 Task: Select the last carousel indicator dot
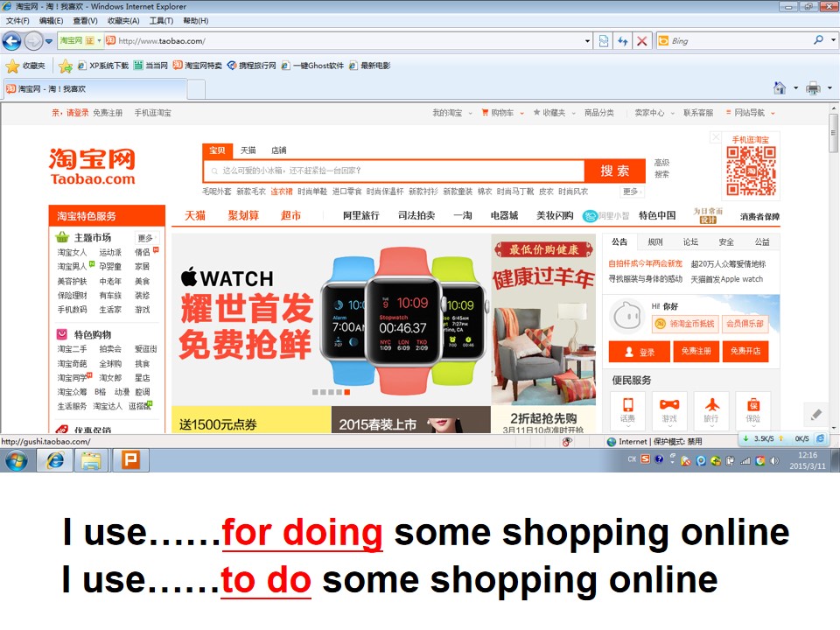click(347, 392)
